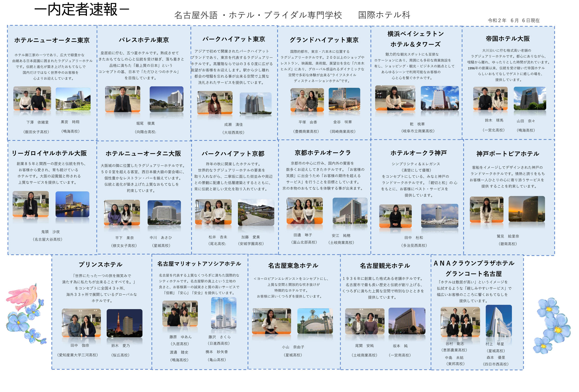The width and height of the screenshot is (579, 392).
Task: Click the school name (名古屋大谷高校)
Action: point(48,240)
